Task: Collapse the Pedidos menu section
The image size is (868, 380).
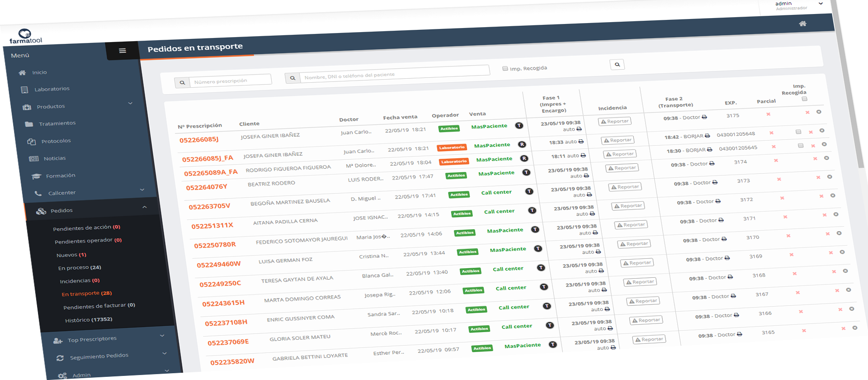Action: (x=144, y=207)
